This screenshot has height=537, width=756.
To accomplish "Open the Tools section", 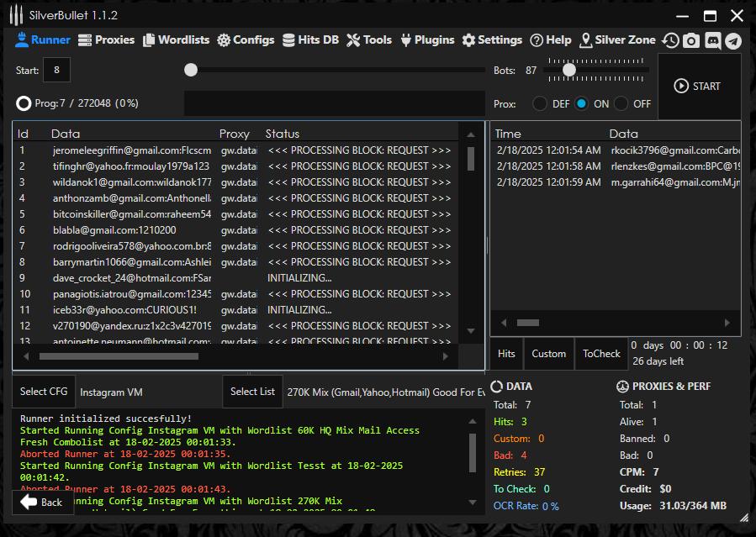I will coord(369,39).
